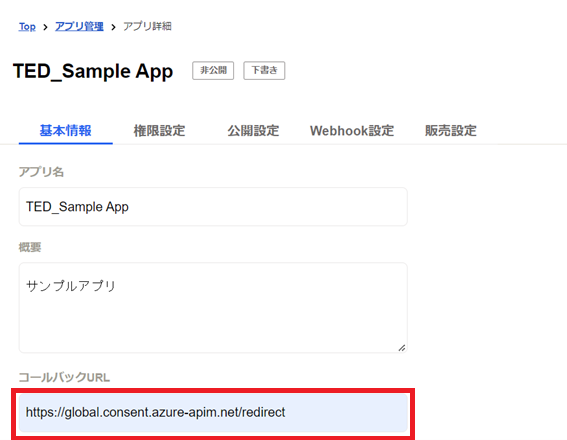567x440 pixels.
Task: Click the コールバックURL field label
Action: 64,377
